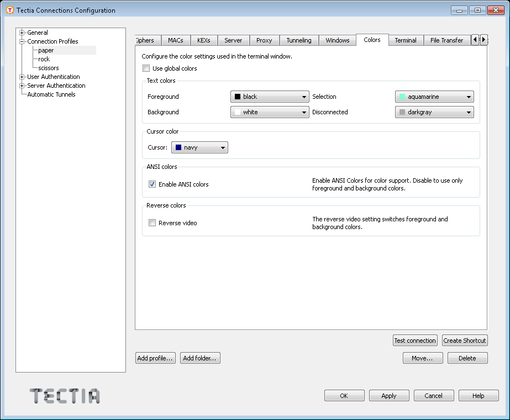Screen dimensions: 510x420
Task: Enable the Reverse video option
Action: [152, 223]
